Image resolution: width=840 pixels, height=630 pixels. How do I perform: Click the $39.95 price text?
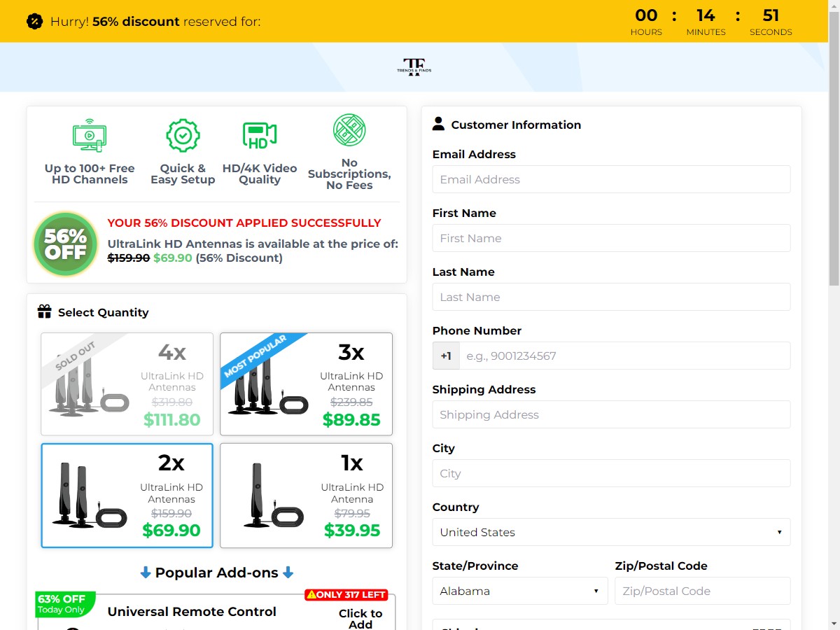(352, 531)
